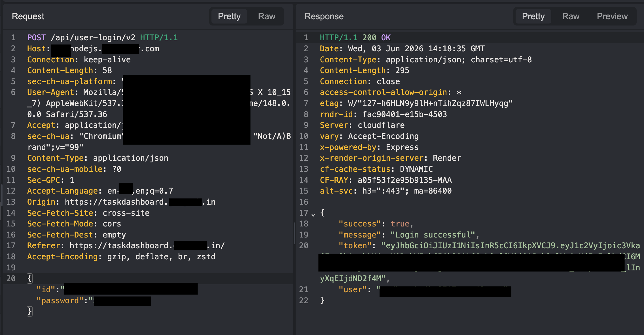The height and width of the screenshot is (335, 644).
Task: Click the etag header line
Action: pyautogui.click(x=416, y=103)
